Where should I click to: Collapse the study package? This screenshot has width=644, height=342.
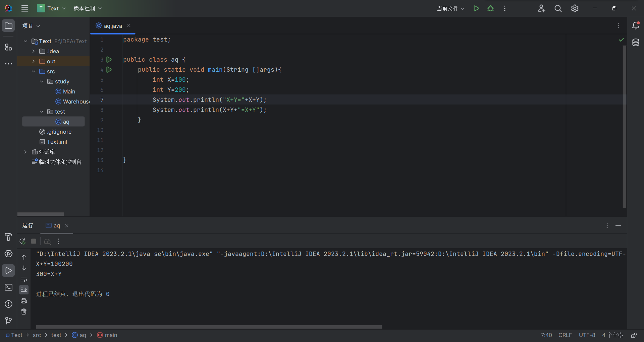(42, 81)
